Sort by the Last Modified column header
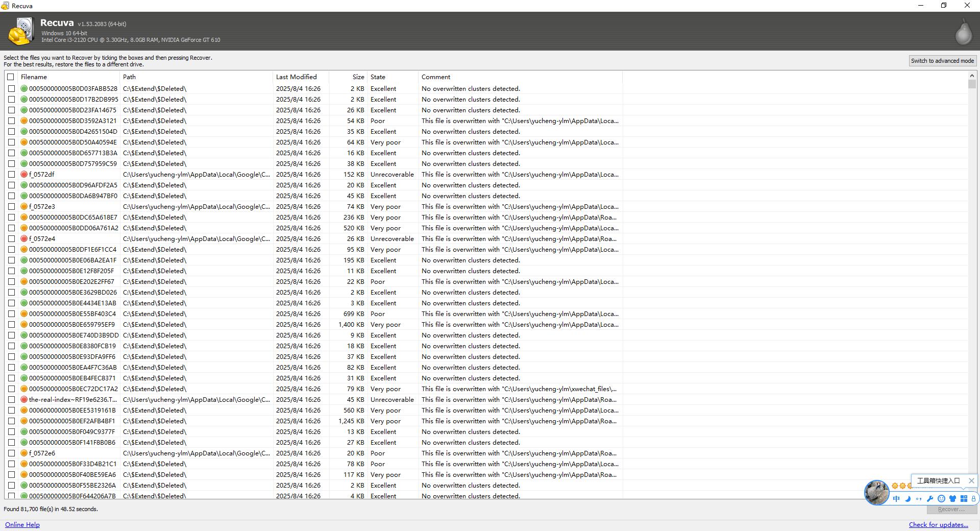The image size is (980, 531). click(x=297, y=77)
